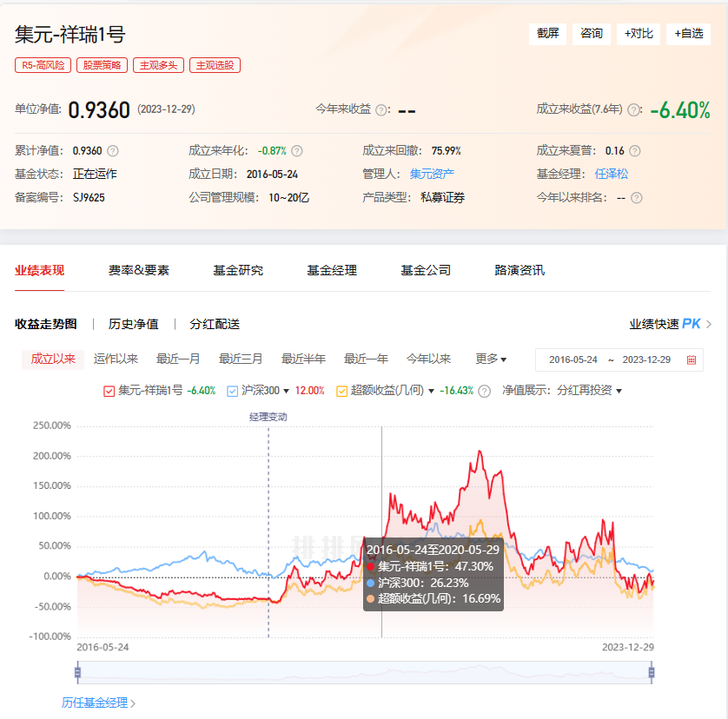
Task: Select 今年以来 time range
Action: (428, 359)
